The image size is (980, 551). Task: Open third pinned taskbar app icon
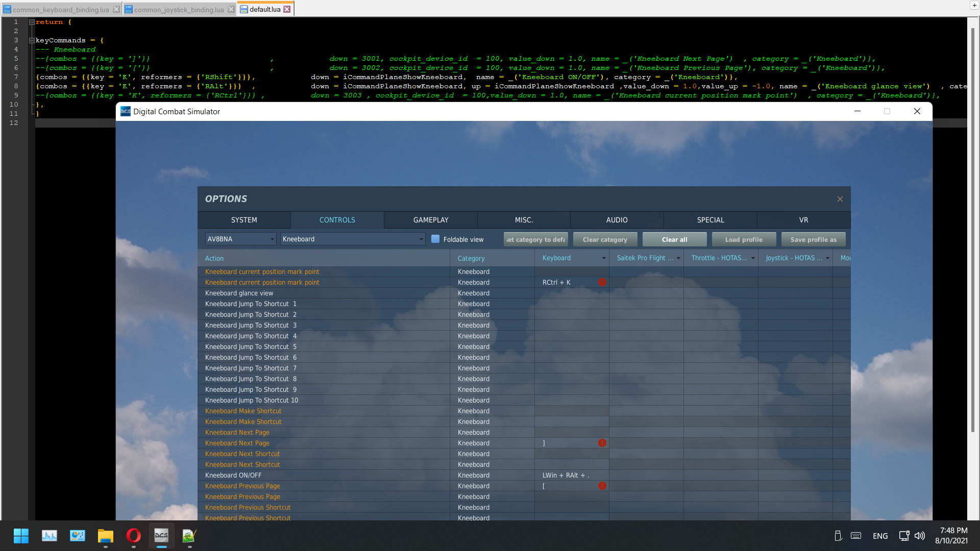pyautogui.click(x=78, y=536)
